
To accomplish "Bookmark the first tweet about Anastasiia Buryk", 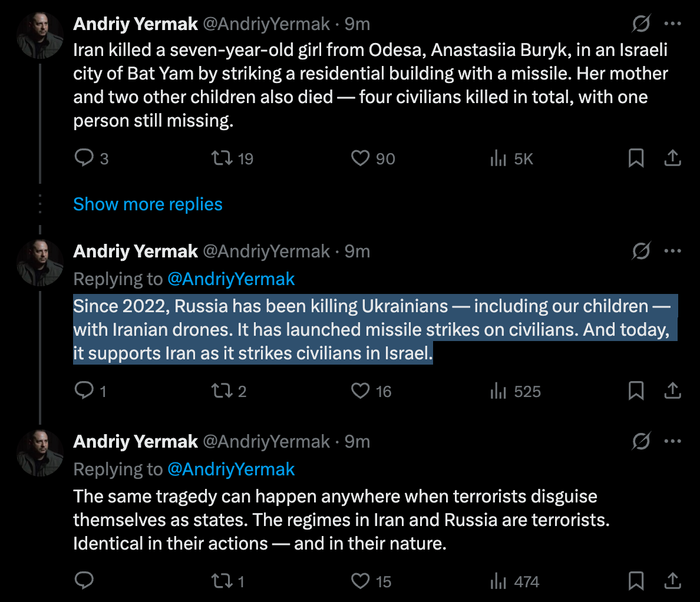I will [x=636, y=158].
